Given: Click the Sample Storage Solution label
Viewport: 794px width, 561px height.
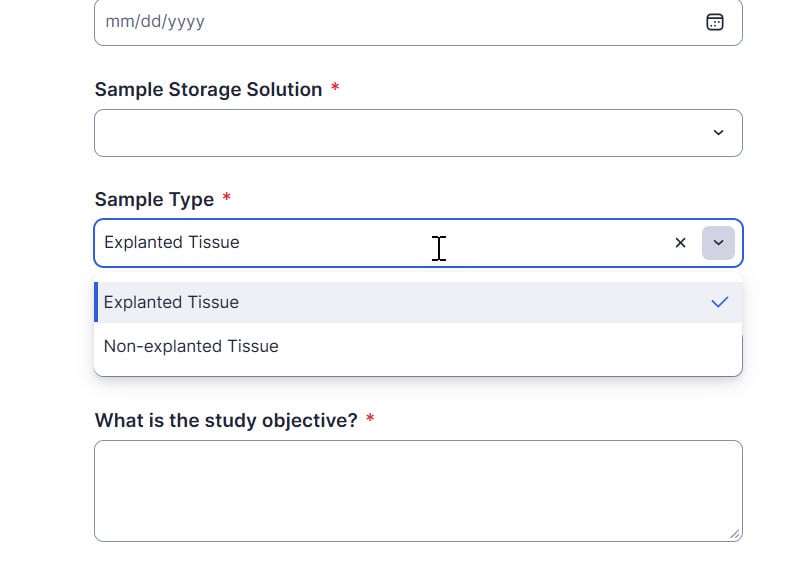Looking at the screenshot, I should (209, 90).
